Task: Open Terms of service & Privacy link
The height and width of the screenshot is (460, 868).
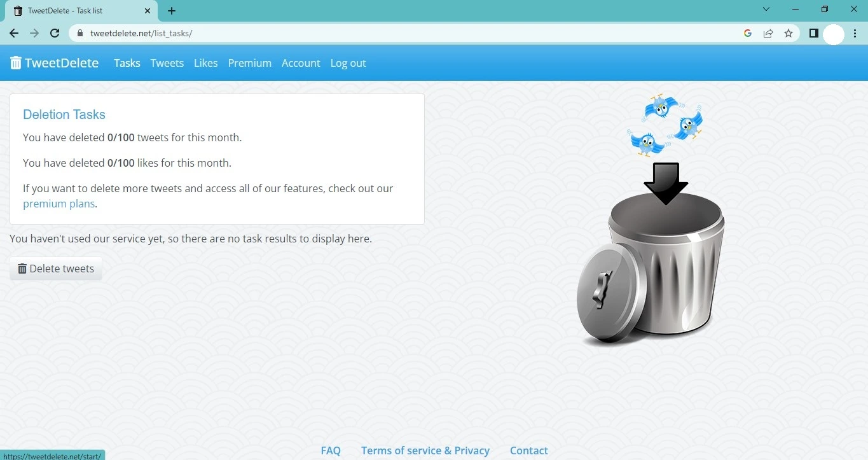Action: tap(425, 450)
